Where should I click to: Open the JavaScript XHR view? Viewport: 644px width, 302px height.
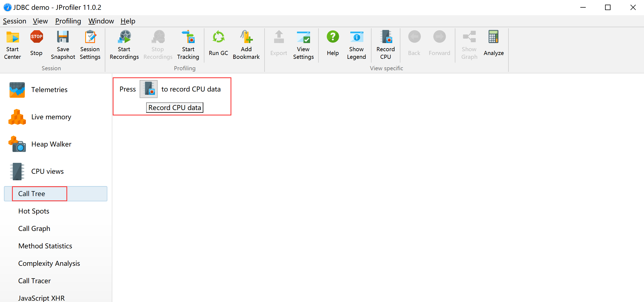click(x=41, y=298)
